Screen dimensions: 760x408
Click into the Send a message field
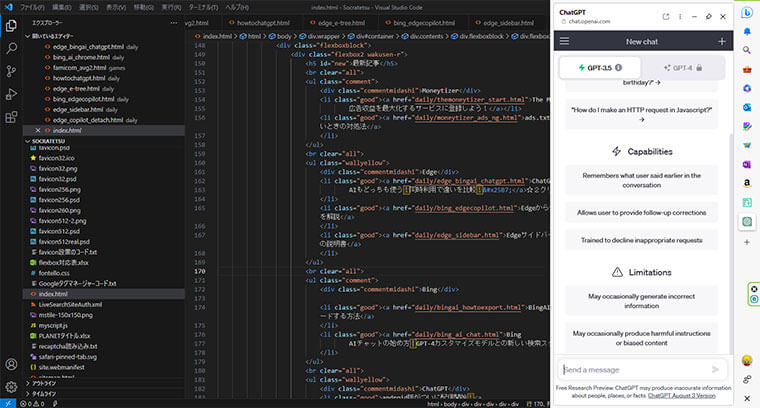click(x=635, y=370)
